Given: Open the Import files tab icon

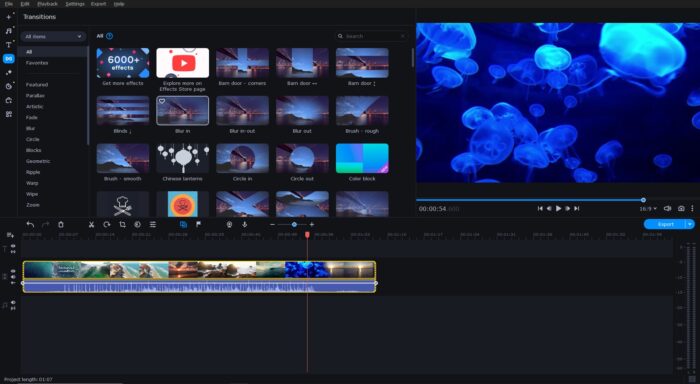Looking at the screenshot, I should tap(8, 17).
